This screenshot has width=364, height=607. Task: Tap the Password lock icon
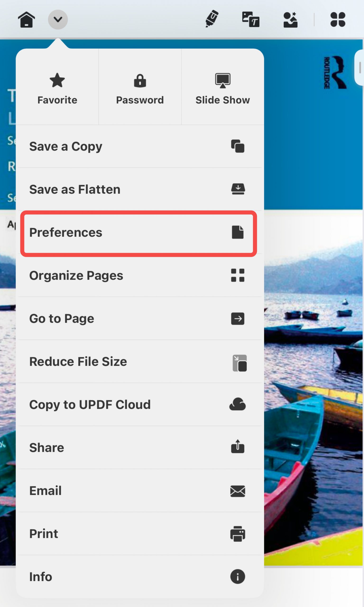coord(140,81)
